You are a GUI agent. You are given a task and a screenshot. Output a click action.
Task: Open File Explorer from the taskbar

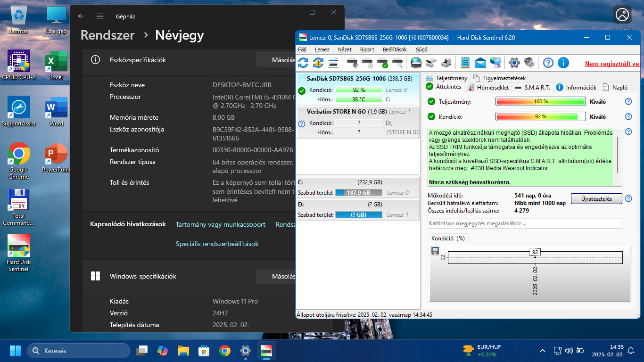(183, 351)
